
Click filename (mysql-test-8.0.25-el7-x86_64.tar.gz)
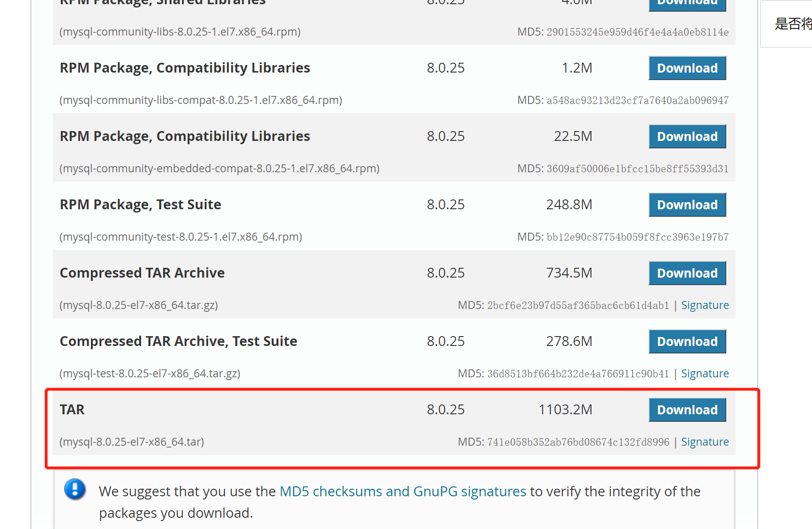coord(150,374)
